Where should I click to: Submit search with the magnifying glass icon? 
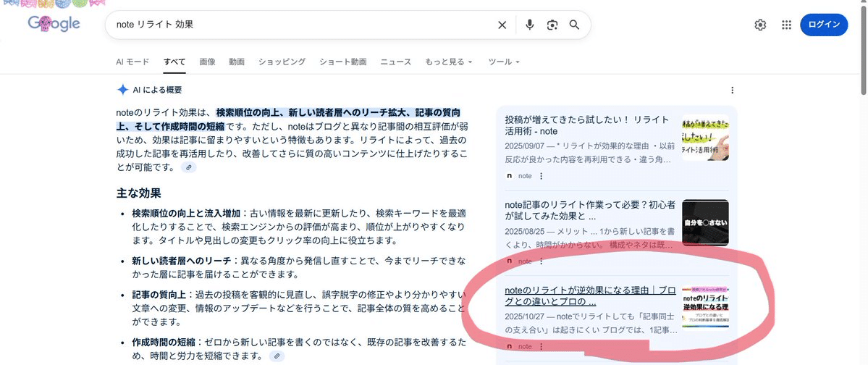point(574,25)
